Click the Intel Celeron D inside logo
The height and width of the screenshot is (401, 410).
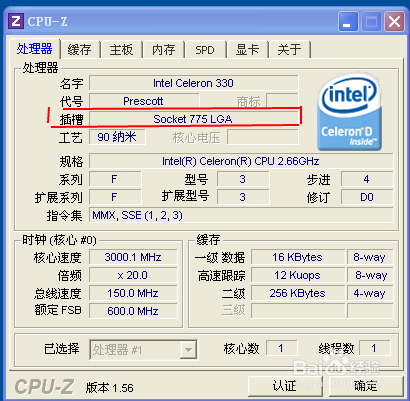click(349, 112)
